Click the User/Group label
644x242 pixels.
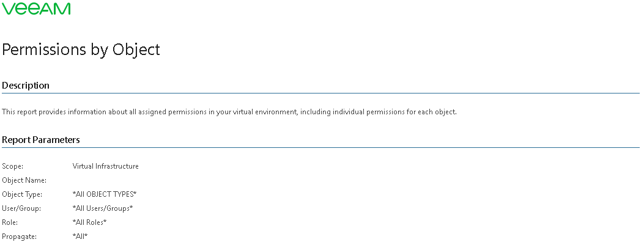point(22,208)
